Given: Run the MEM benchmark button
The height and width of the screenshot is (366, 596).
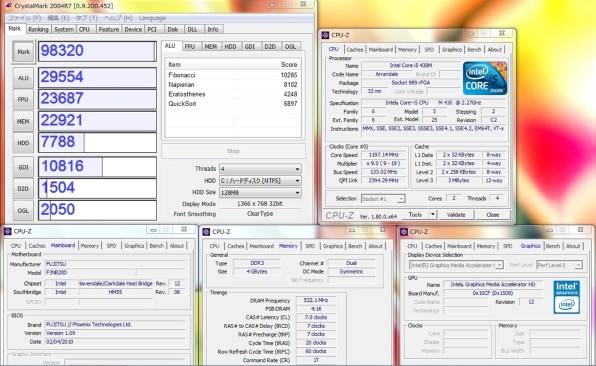Looking at the screenshot, I should tap(23, 121).
